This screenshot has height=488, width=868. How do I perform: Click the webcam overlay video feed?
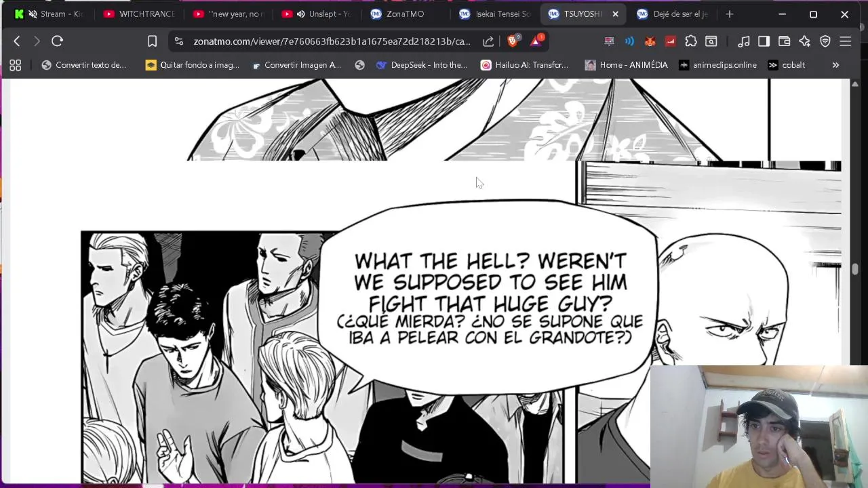pyautogui.click(x=759, y=426)
